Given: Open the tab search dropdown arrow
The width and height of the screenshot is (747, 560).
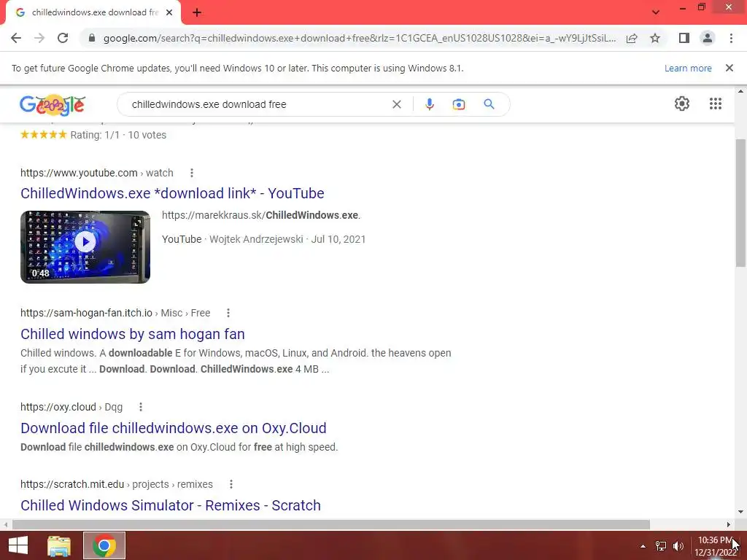Looking at the screenshot, I should [x=656, y=12].
